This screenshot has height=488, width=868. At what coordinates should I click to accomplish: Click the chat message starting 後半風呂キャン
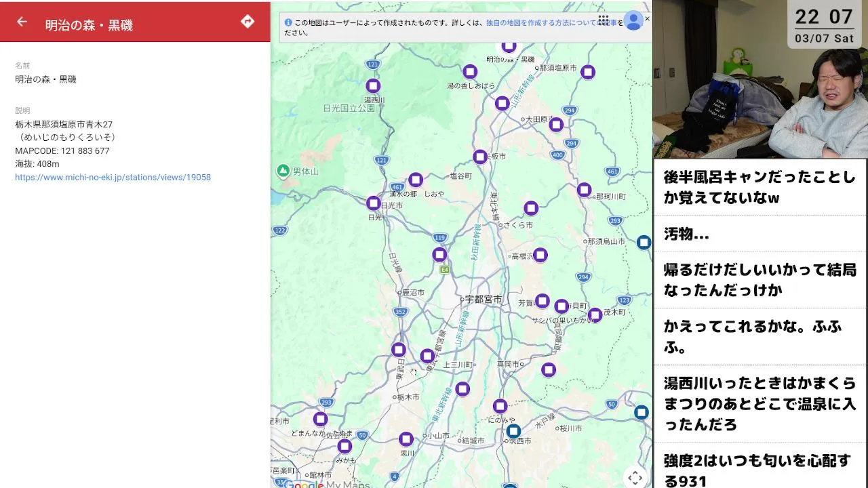click(760, 187)
